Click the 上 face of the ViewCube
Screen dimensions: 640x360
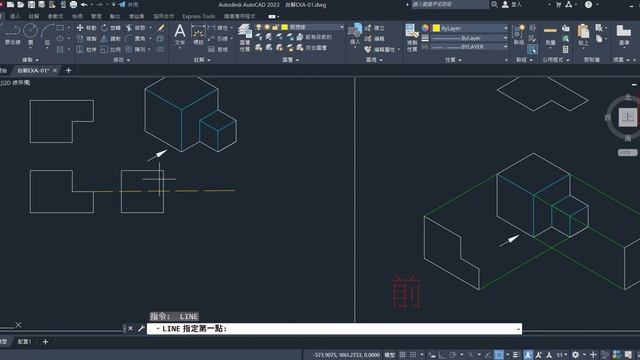628,118
